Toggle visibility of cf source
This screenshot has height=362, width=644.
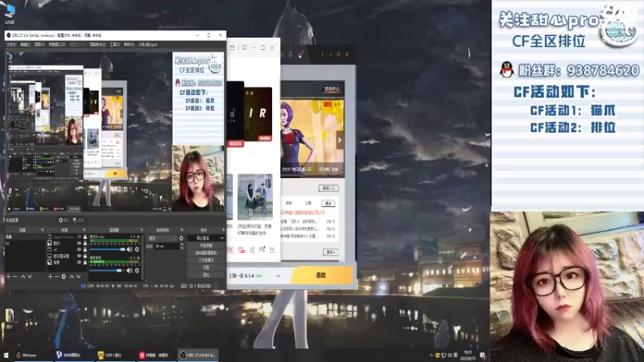pos(79,249)
